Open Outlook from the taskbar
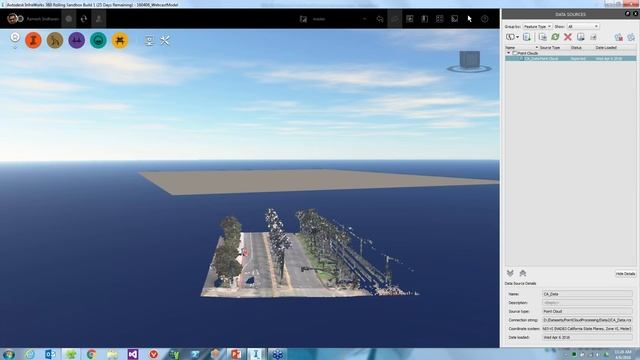Screen dimensions: 640x360 coord(51,354)
